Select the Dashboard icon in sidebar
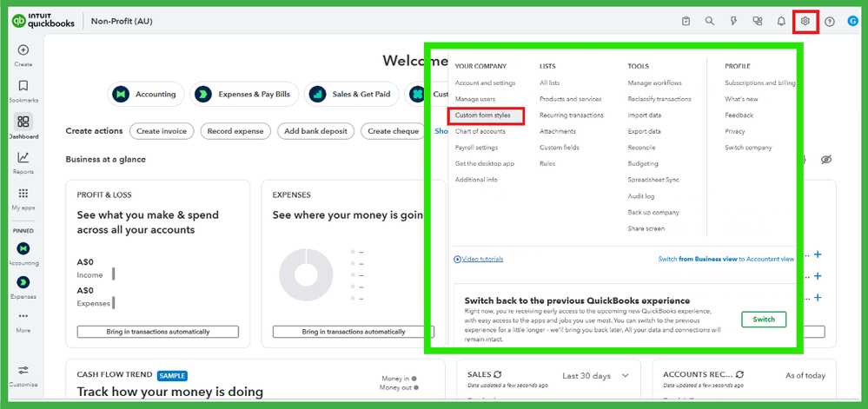 [23, 122]
